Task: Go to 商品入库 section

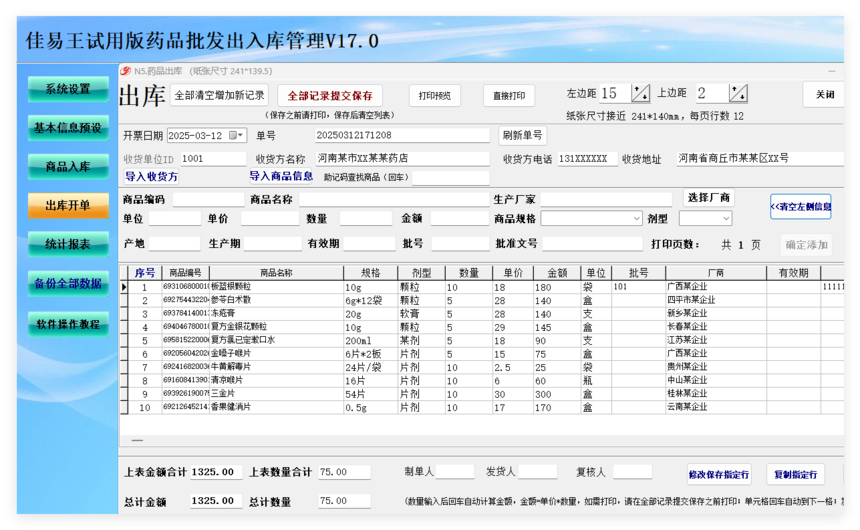Action: pyautogui.click(x=68, y=167)
